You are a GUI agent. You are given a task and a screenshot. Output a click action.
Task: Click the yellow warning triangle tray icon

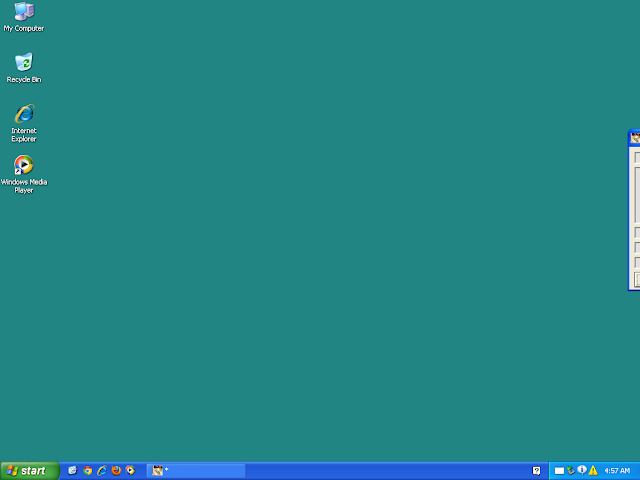coord(593,471)
